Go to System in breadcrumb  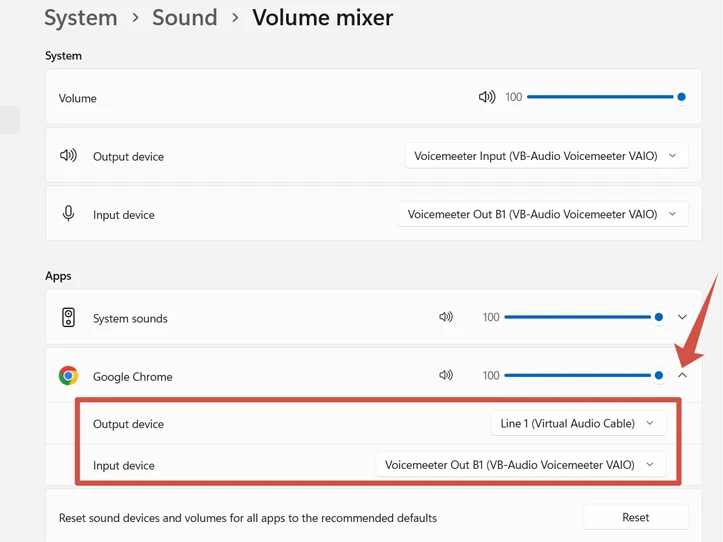click(x=80, y=17)
